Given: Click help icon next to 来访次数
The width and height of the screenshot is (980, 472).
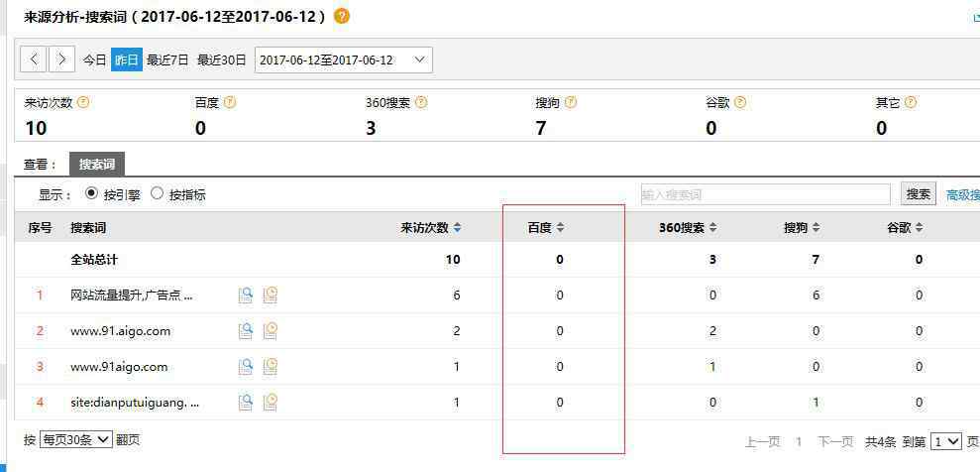Looking at the screenshot, I should [82, 102].
